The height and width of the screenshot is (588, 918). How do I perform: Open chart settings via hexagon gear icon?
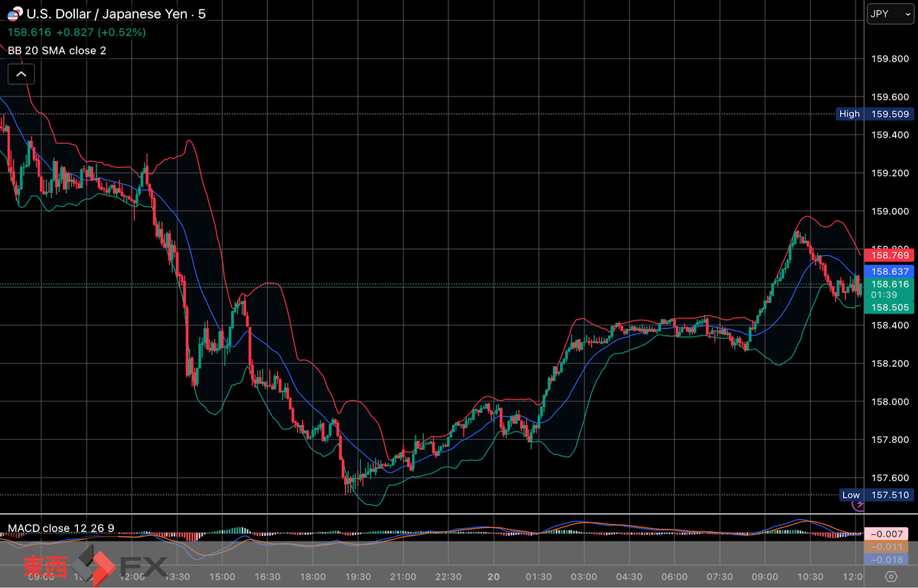(891, 577)
